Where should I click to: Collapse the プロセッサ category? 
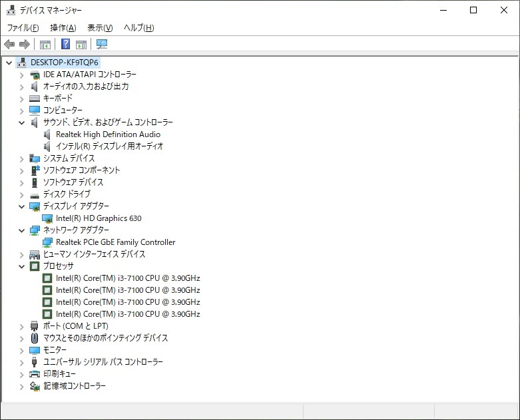[x=22, y=266]
